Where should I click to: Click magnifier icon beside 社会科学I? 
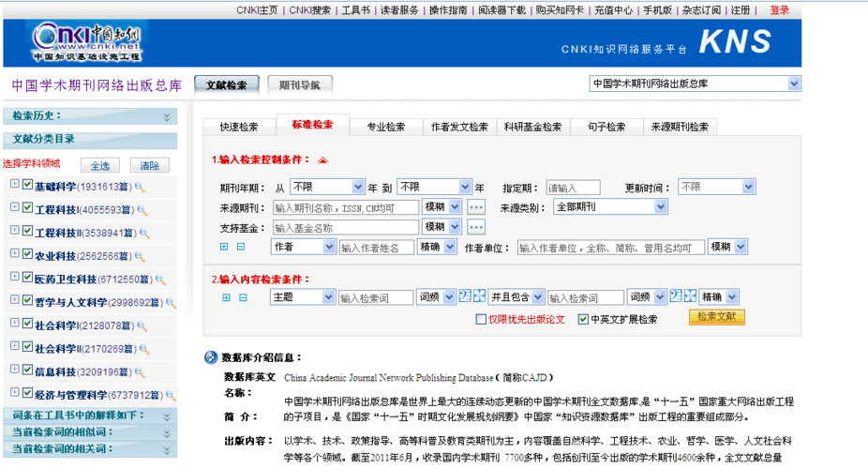(142, 326)
